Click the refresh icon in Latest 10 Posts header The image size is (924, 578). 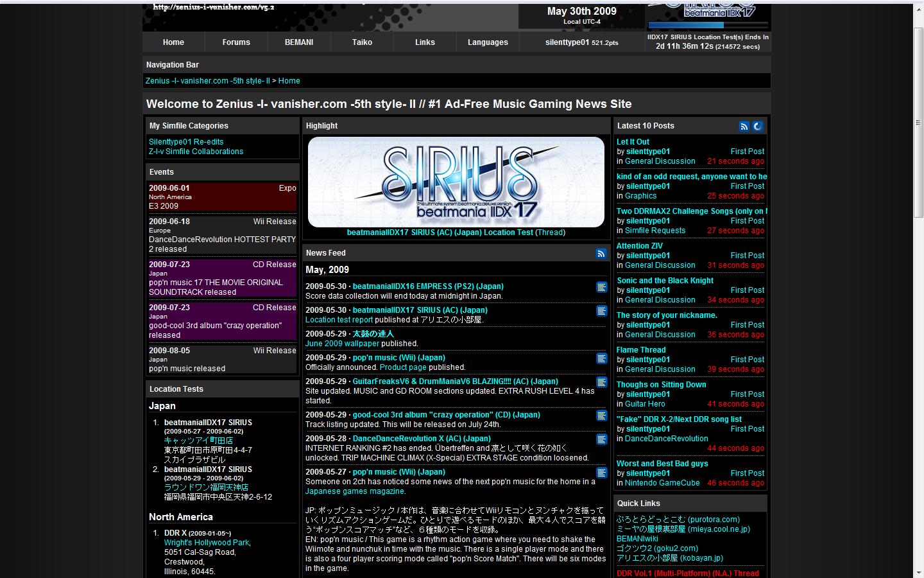pyautogui.click(x=758, y=127)
